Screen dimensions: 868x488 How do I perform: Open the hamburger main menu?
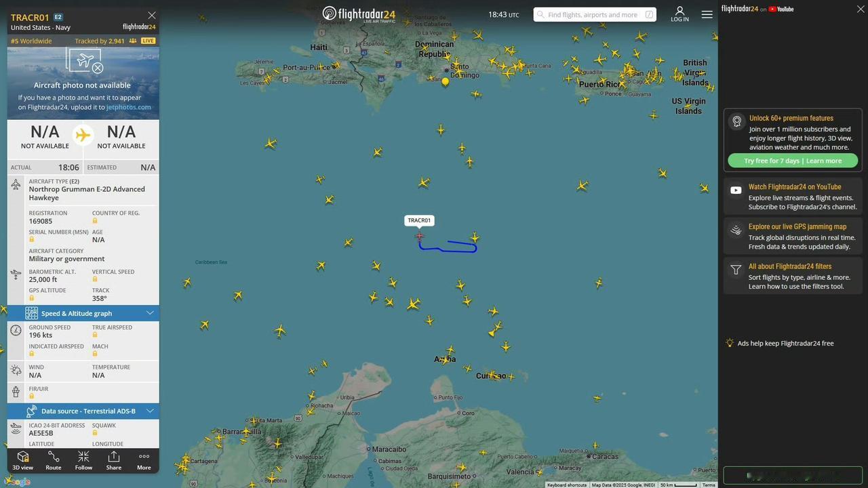click(x=707, y=14)
